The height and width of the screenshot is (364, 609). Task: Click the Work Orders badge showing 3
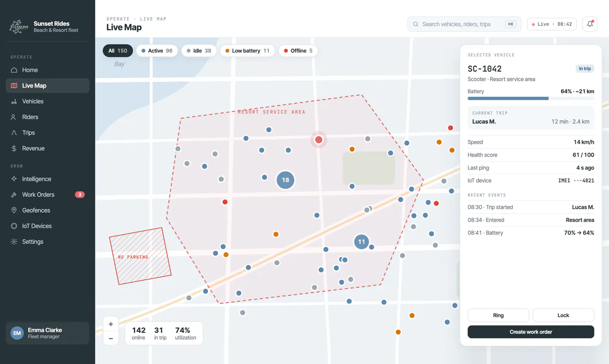point(80,194)
